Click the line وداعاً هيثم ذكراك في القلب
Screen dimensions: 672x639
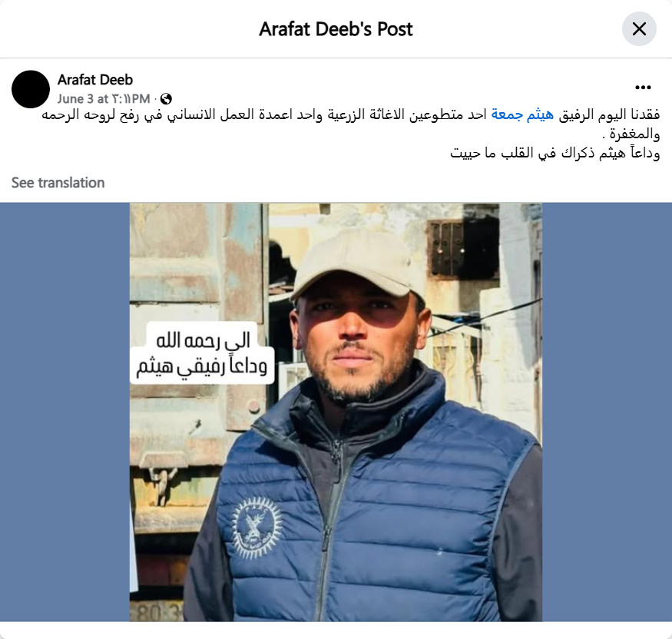coord(555,153)
